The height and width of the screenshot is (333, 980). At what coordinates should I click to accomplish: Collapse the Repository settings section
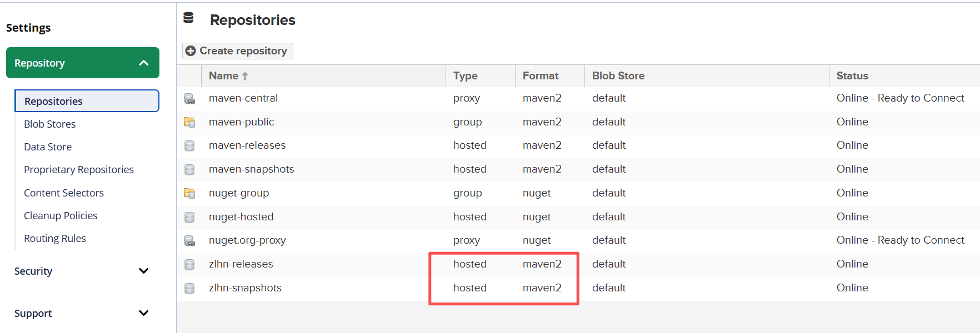point(143,63)
